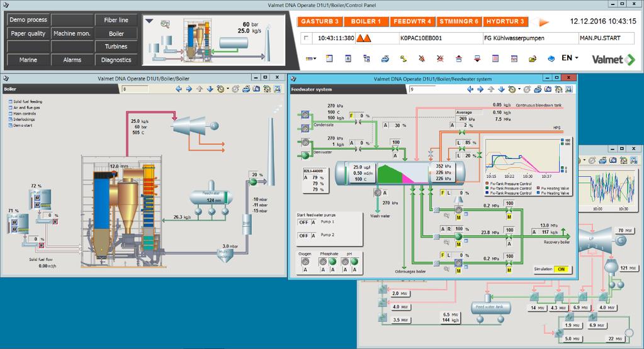Go forward in Boiler window
644x349 pixels.
click(x=189, y=89)
